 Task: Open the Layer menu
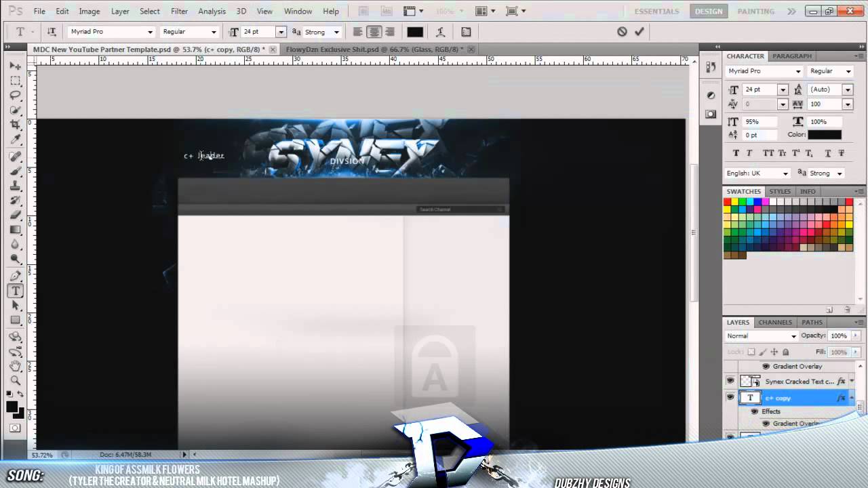(120, 12)
